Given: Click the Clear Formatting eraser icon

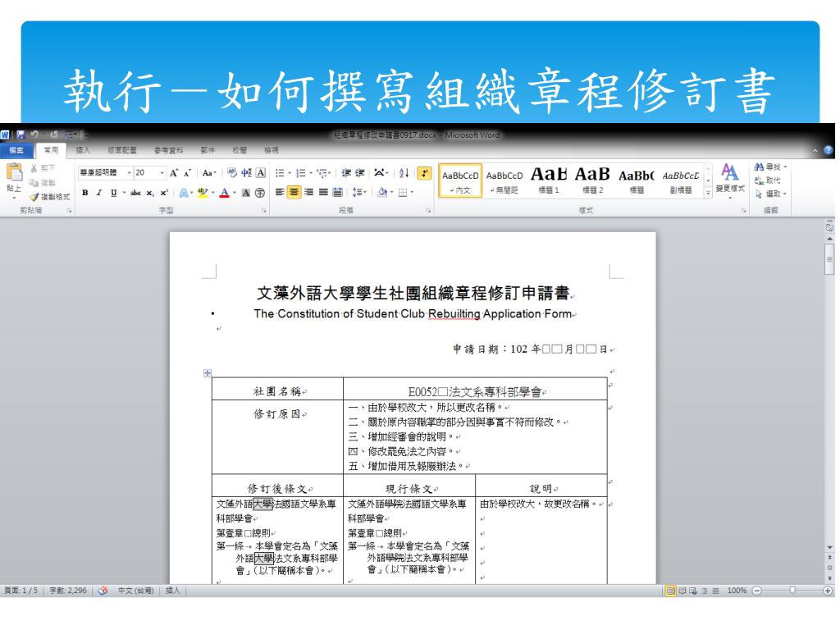Looking at the screenshot, I should click(x=232, y=172).
